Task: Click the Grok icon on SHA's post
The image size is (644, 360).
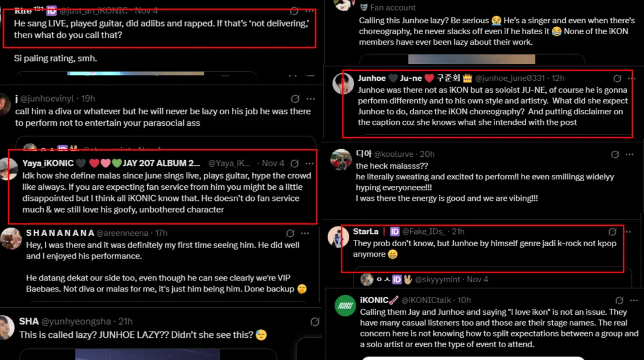Action: pyautogui.click(x=315, y=321)
